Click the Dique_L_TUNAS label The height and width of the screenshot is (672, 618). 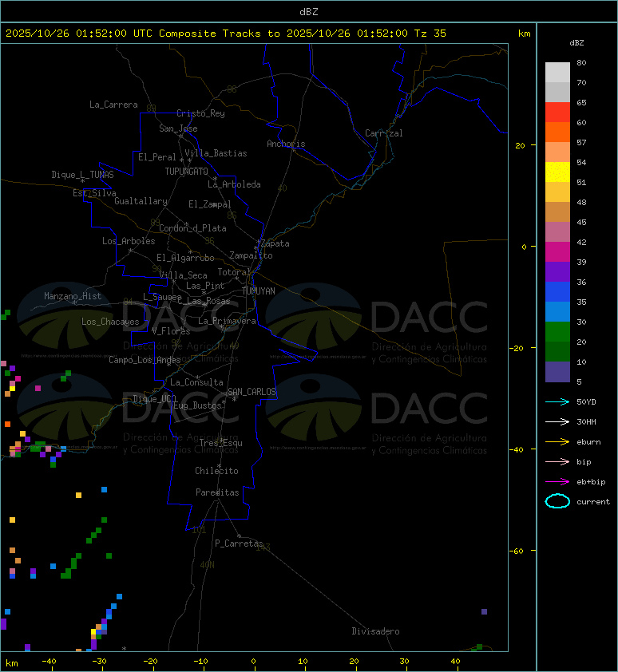coord(83,175)
